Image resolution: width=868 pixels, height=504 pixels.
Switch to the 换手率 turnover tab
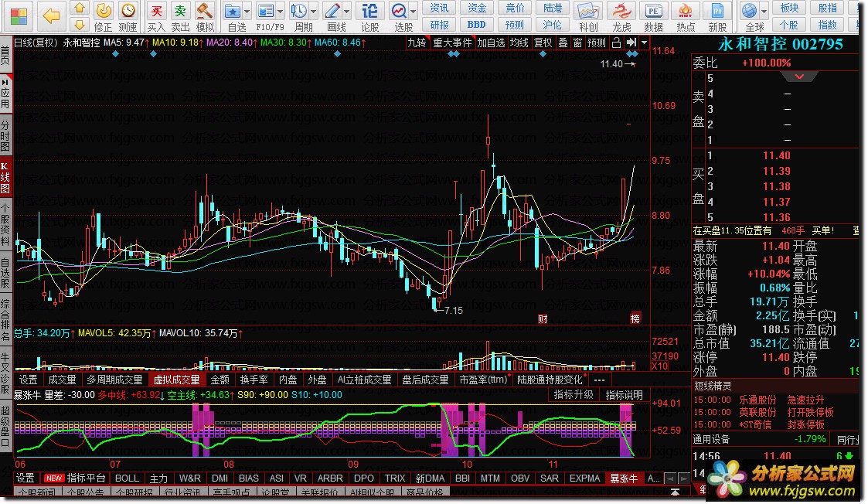pyautogui.click(x=254, y=380)
